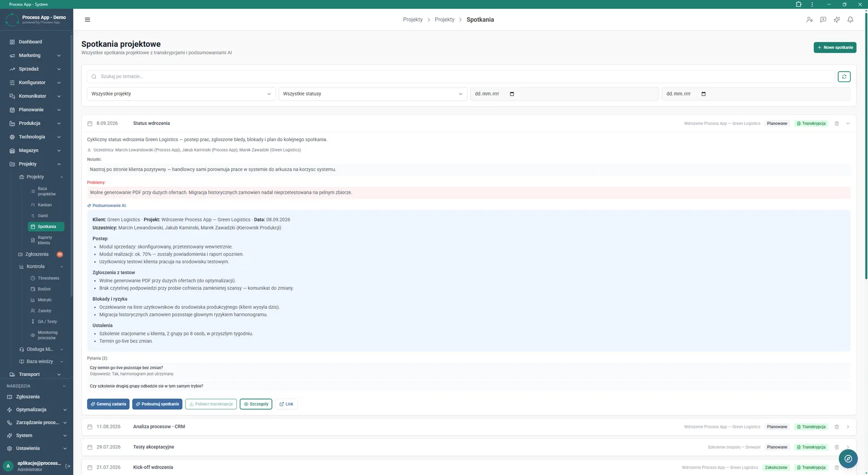The width and height of the screenshot is (868, 475).
Task: Open Zasoby in sidebar
Action: pyautogui.click(x=46, y=311)
